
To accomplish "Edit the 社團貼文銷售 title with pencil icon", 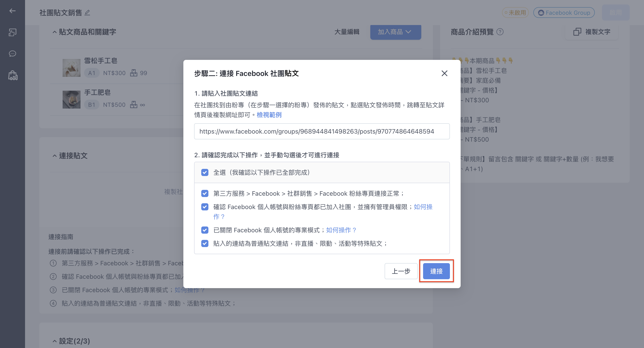I will point(87,13).
